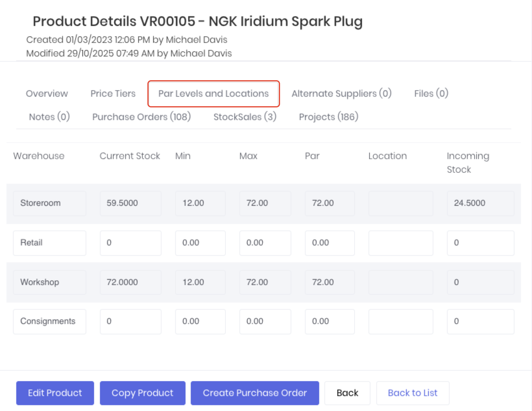Go to the Projects (186) tab
Viewport: 532px width, 411px height.
tap(329, 117)
